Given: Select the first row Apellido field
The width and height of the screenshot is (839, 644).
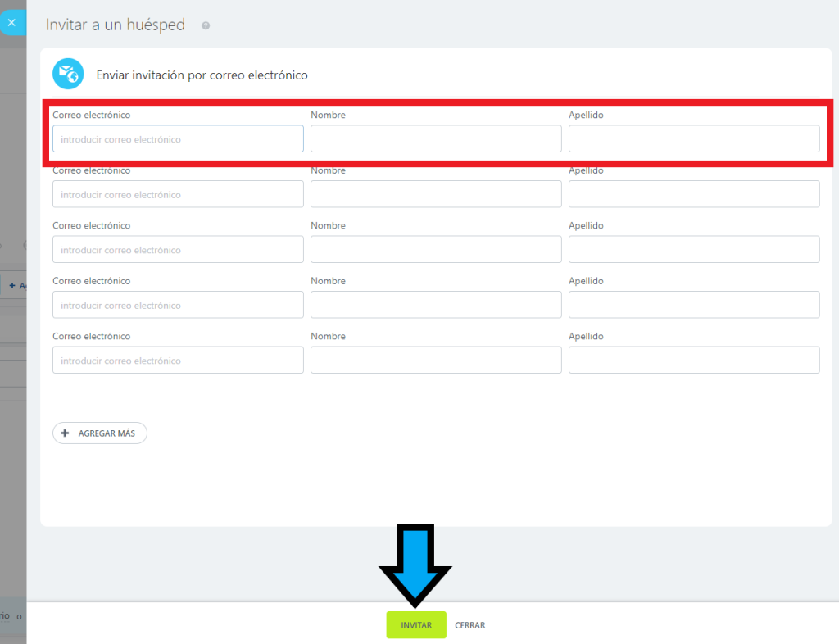Looking at the screenshot, I should click(694, 139).
